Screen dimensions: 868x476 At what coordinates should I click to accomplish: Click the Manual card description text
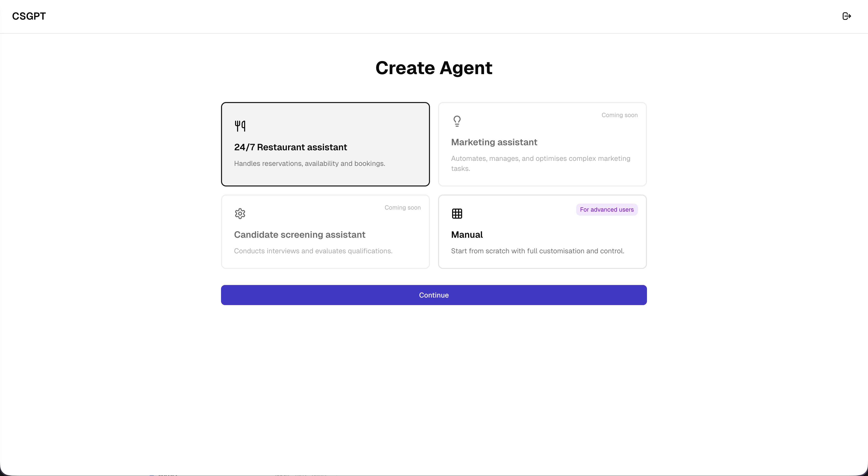click(537, 251)
